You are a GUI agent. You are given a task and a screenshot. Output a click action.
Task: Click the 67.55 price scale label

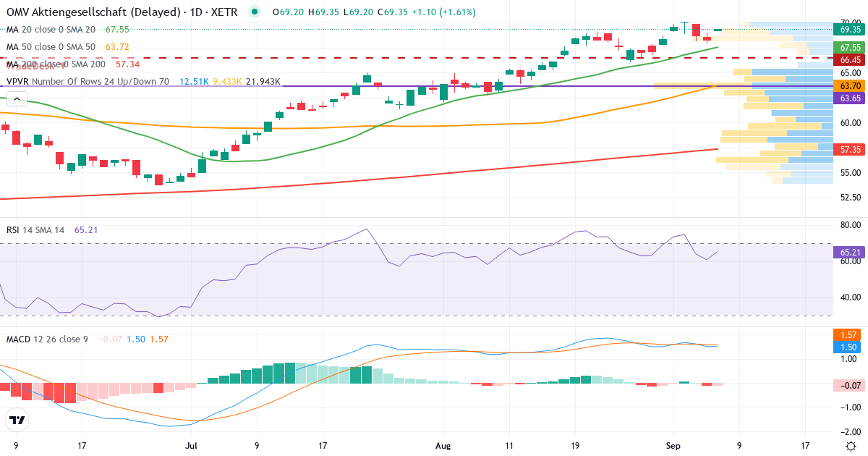click(x=850, y=46)
